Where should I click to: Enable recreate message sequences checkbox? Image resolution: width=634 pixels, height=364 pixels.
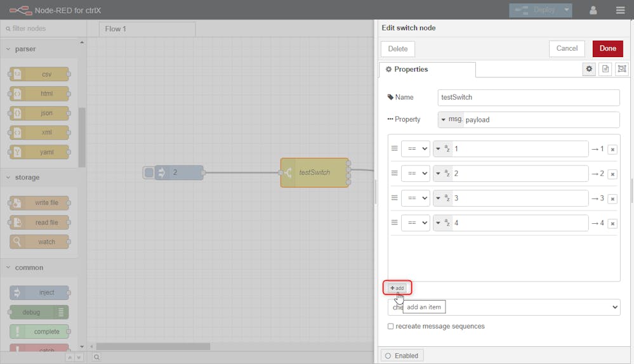(391, 327)
